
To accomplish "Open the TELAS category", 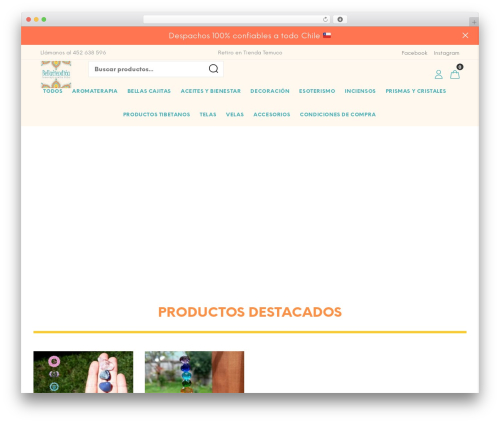I will click(x=208, y=114).
